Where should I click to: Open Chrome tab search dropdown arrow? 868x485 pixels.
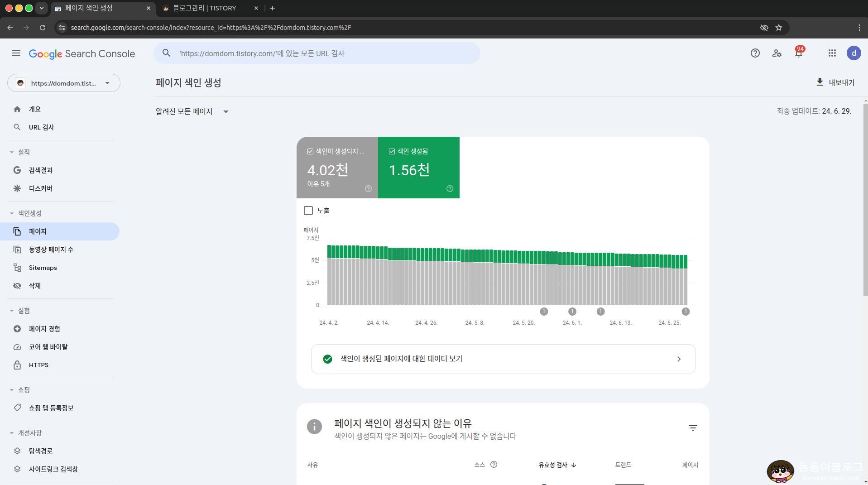41,8
